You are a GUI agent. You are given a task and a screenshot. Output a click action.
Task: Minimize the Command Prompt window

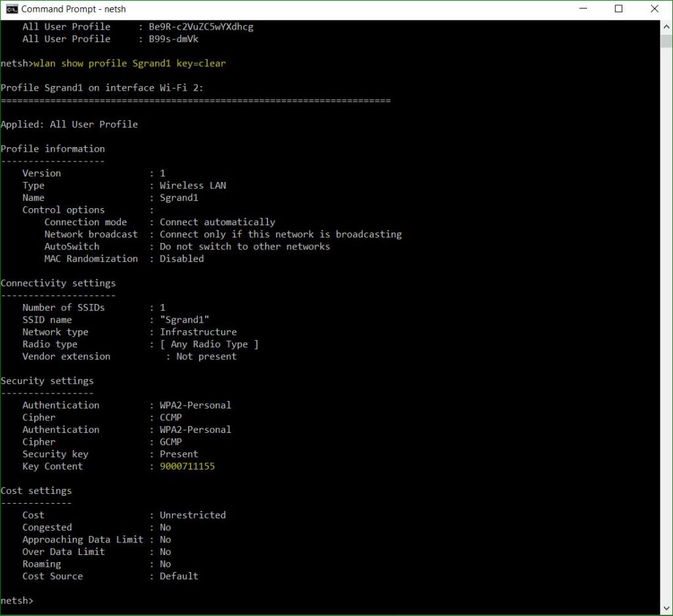coord(583,9)
